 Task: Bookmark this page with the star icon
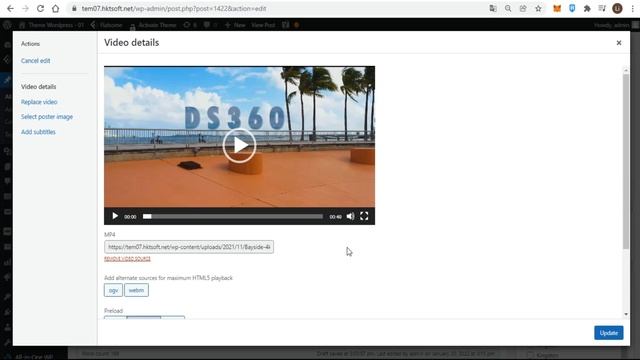pyautogui.click(x=538, y=8)
